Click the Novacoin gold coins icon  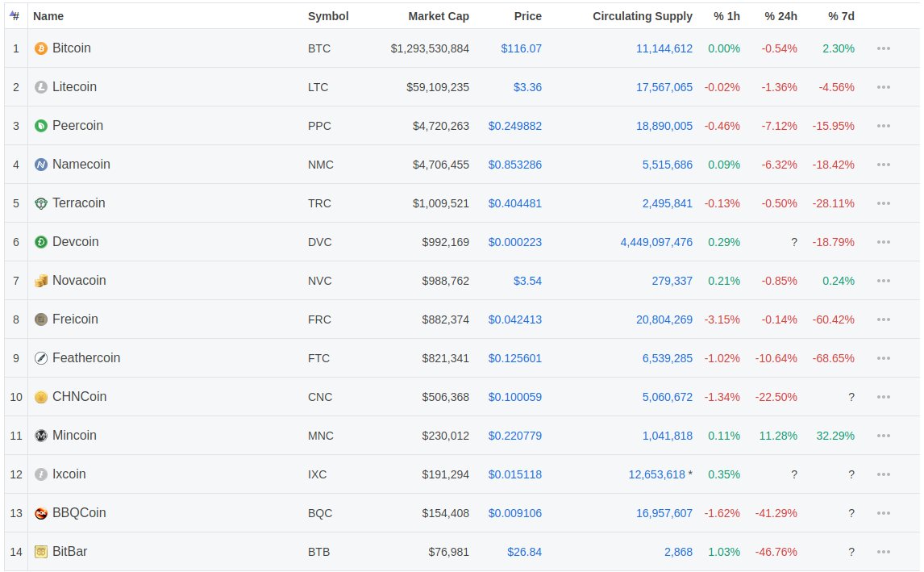coord(40,281)
